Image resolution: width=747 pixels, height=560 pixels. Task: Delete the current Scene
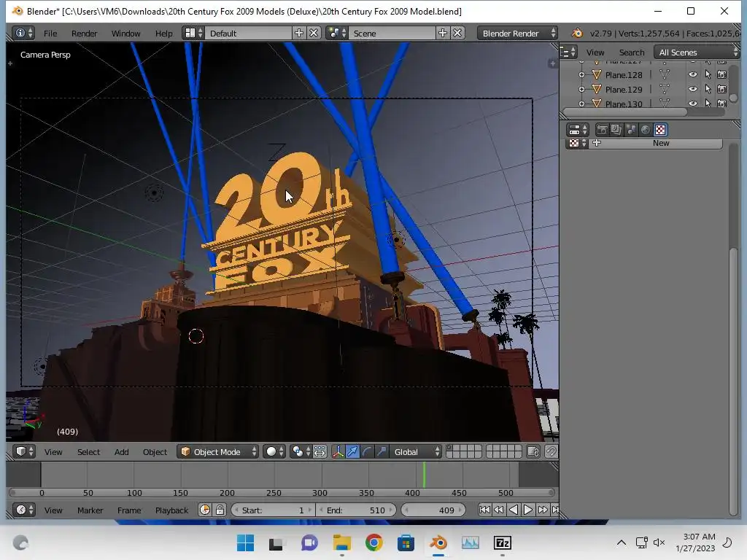(457, 33)
